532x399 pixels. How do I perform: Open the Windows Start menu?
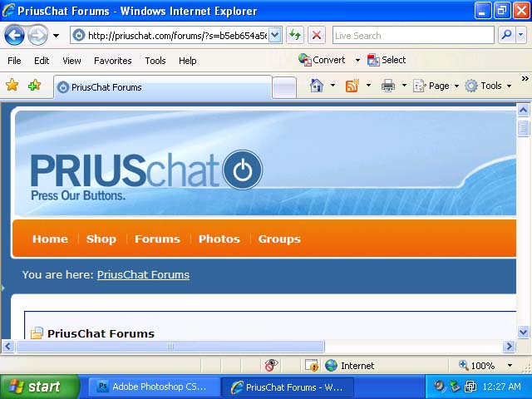click(39, 387)
